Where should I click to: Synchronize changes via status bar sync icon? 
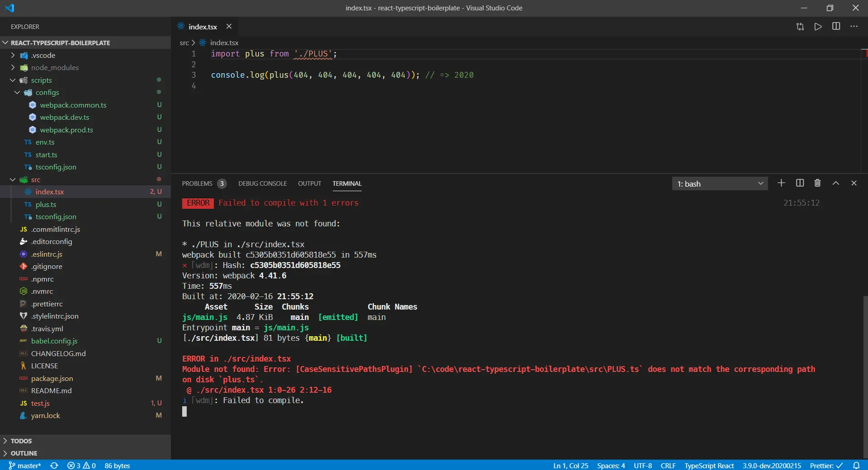coord(54,465)
